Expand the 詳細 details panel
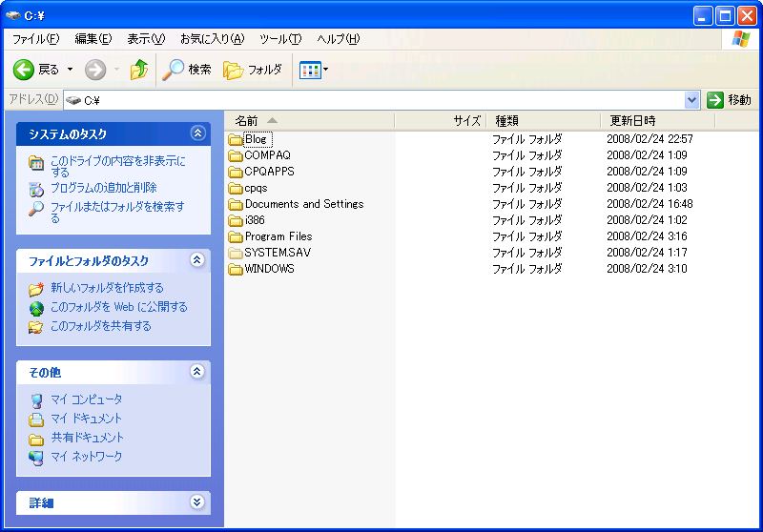 point(197,501)
